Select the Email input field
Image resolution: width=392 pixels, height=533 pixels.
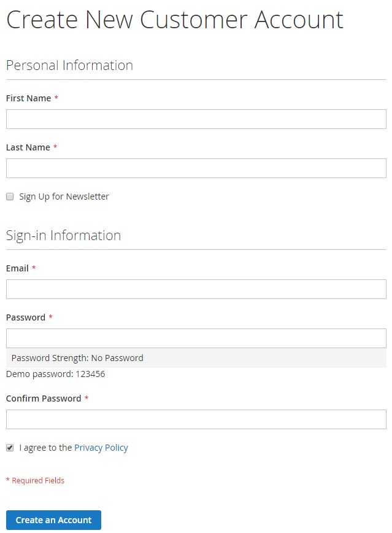pos(196,289)
